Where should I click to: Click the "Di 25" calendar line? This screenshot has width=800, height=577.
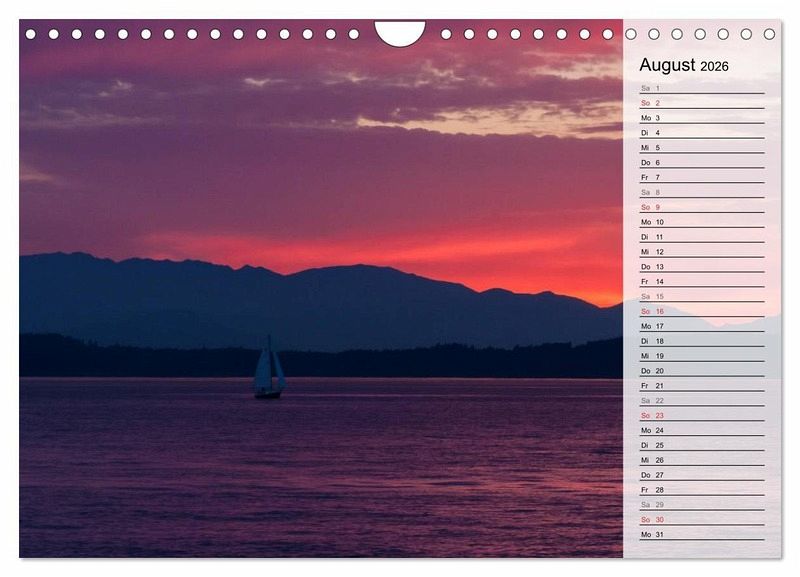click(702, 445)
